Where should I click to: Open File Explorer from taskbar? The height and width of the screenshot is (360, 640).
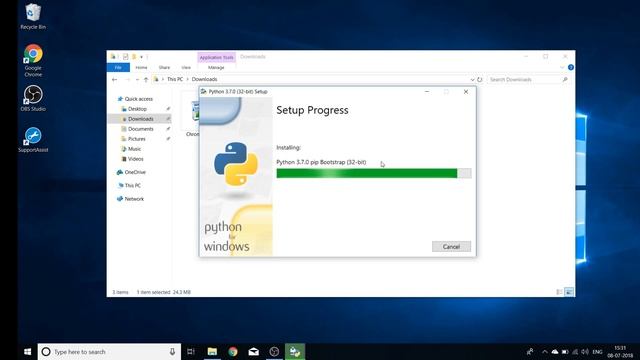[x=212, y=351]
